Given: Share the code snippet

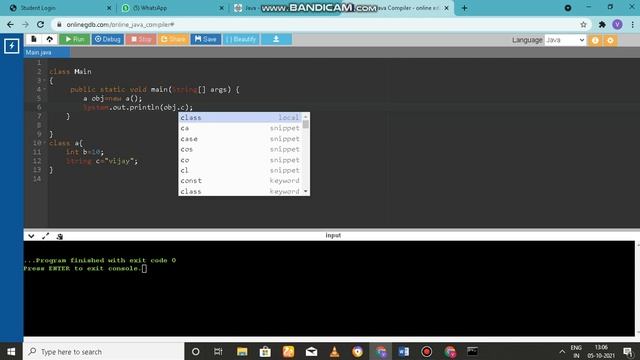Looking at the screenshot, I should (173, 39).
